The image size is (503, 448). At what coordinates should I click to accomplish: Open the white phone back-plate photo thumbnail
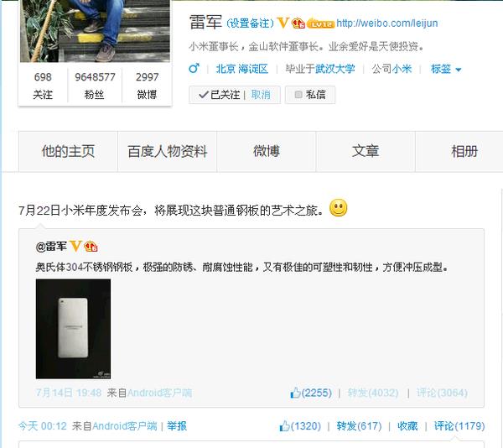point(73,329)
